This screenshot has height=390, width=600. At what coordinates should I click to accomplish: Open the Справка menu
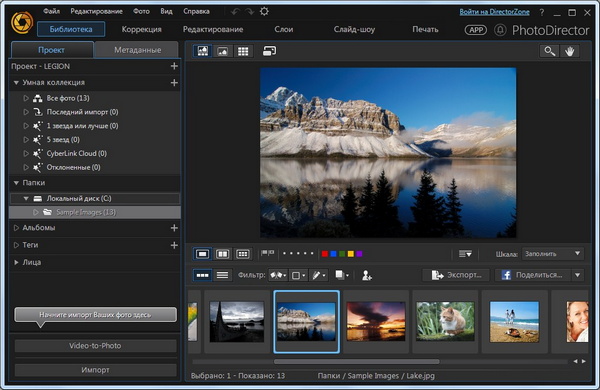tap(196, 11)
